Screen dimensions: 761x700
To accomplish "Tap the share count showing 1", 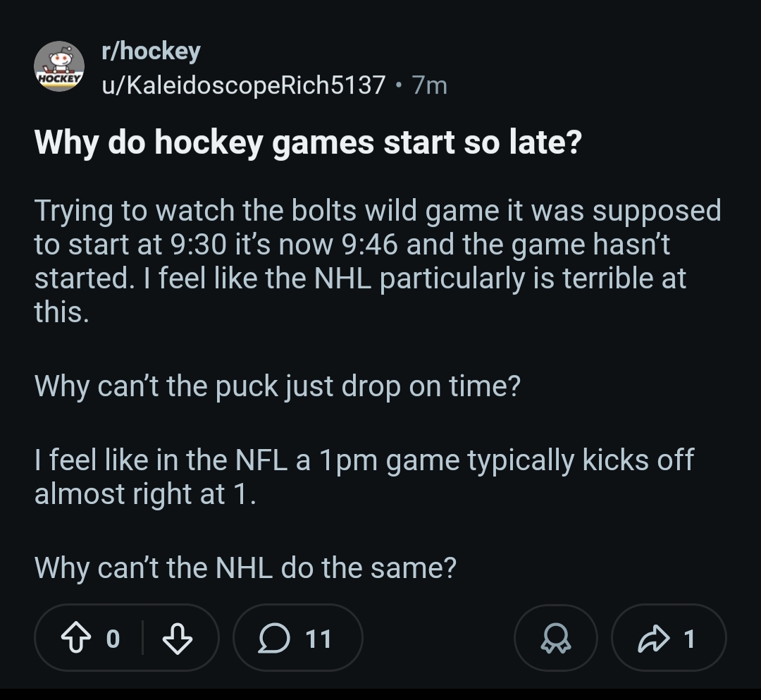I will click(689, 639).
